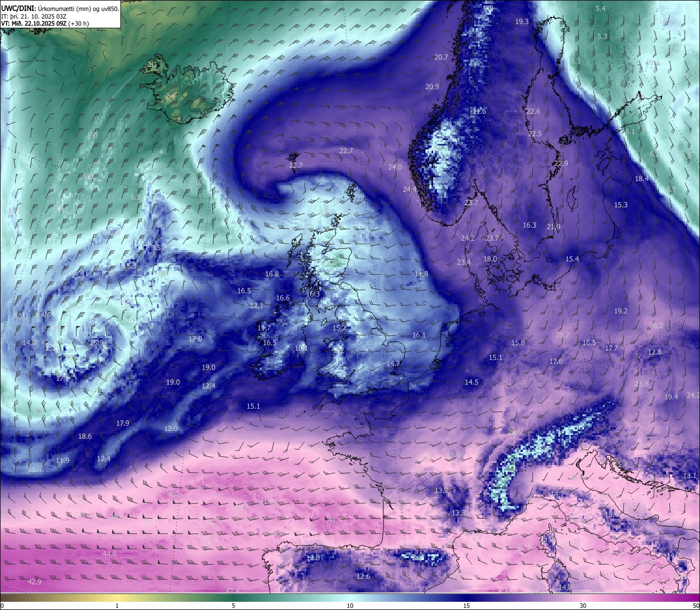Screen dimensions: 700x610
Task: Click the IT: þri. 21. 10. 2025 03Z line
Action: tap(35, 16)
